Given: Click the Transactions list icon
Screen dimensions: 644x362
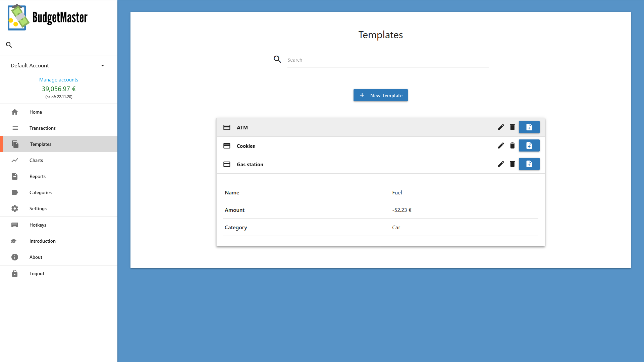Looking at the screenshot, I should point(15,128).
